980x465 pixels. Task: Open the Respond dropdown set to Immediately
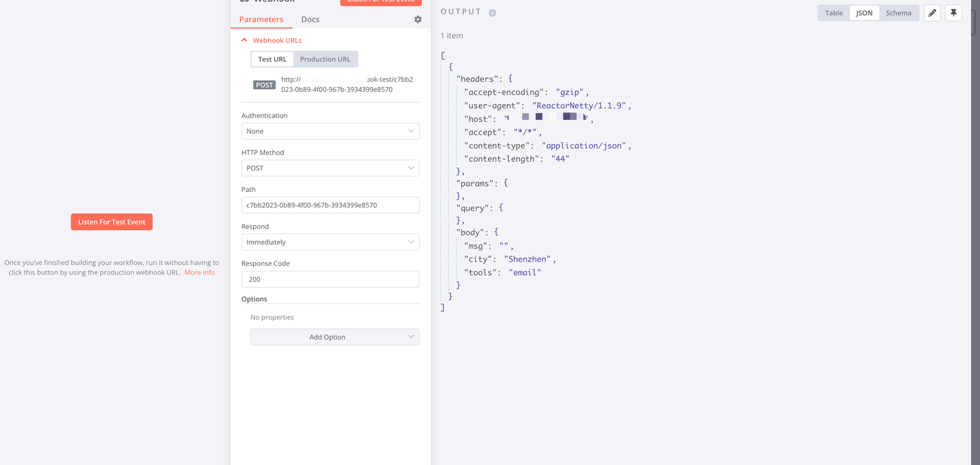330,242
